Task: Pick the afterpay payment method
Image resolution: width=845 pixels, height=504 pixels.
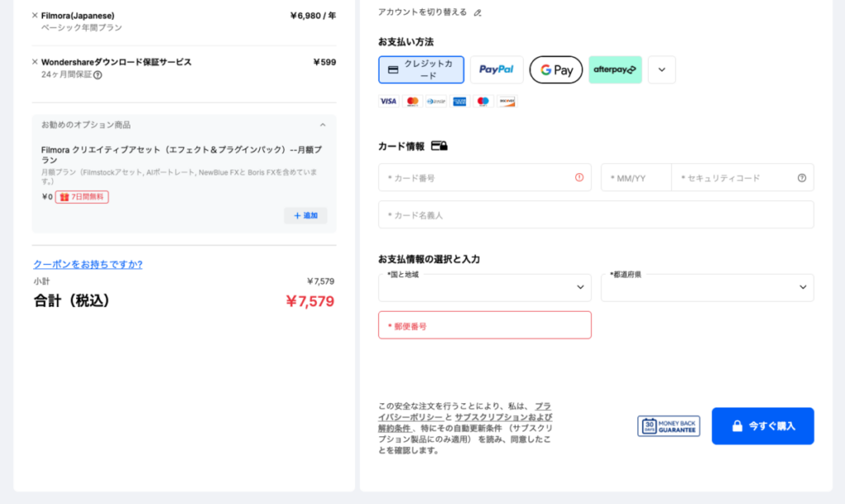Action: [614, 69]
